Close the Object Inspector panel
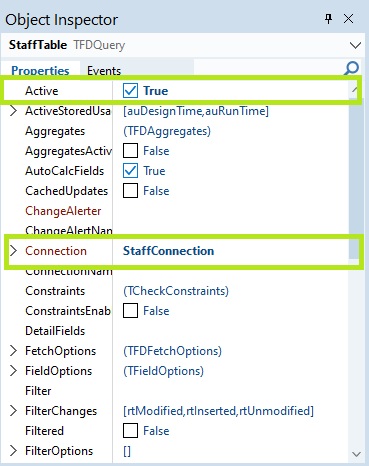The height and width of the screenshot is (466, 369). point(349,19)
